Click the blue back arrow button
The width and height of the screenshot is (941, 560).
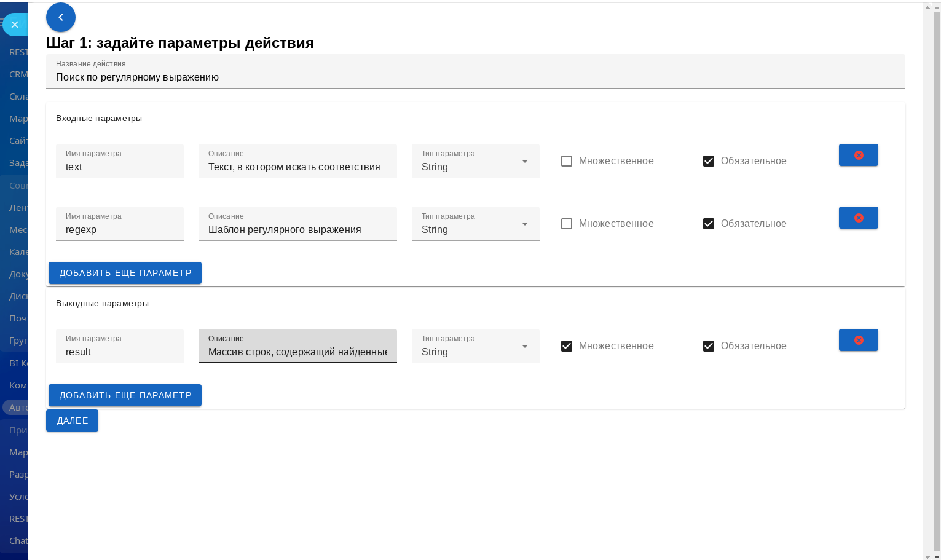pos(60,17)
